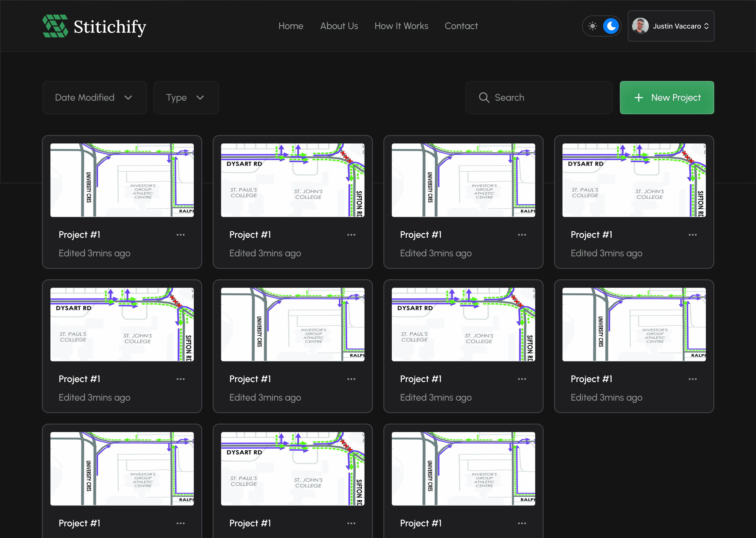
Task: Switch to light mode sun icon
Action: (x=592, y=26)
